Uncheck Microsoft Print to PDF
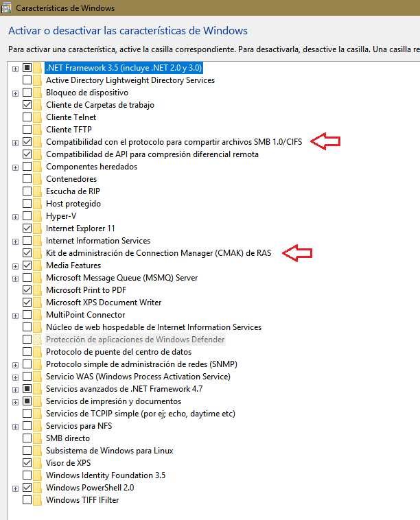The width and height of the screenshot is (420, 520). [x=27, y=290]
